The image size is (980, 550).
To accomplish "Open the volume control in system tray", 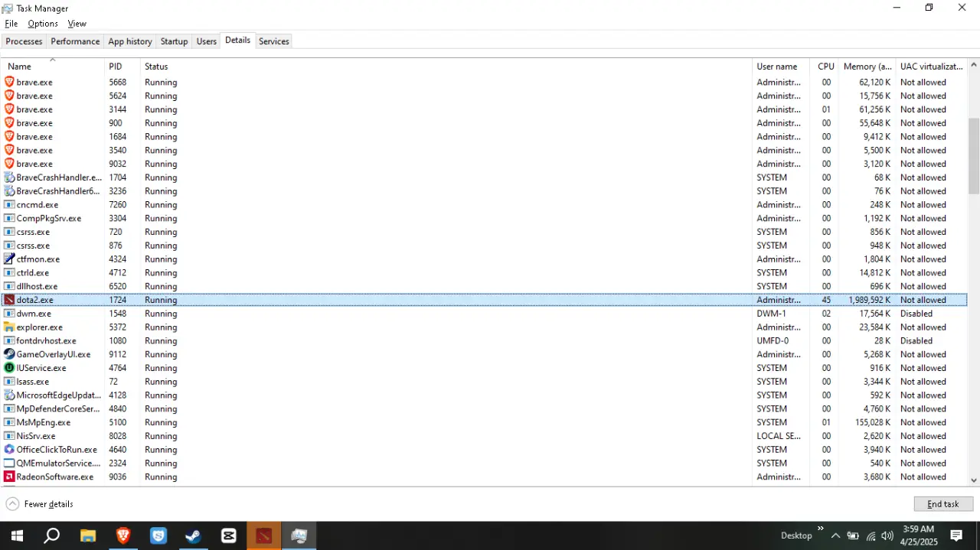I will 887,535.
